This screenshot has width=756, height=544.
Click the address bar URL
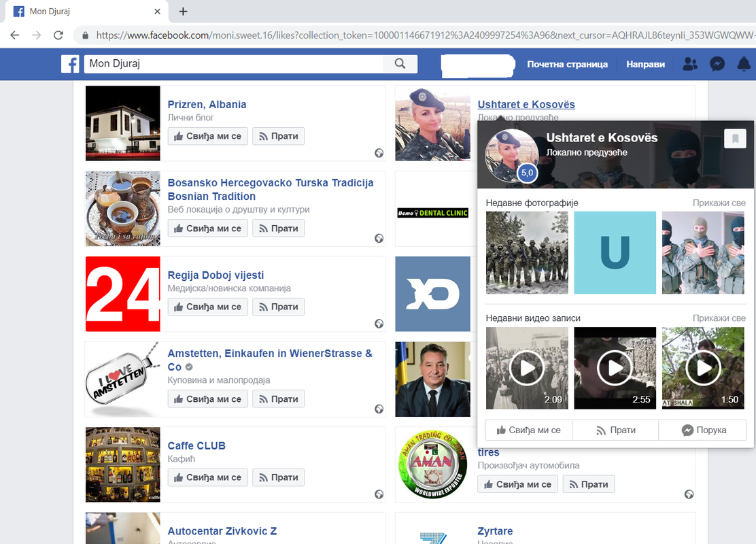424,35
